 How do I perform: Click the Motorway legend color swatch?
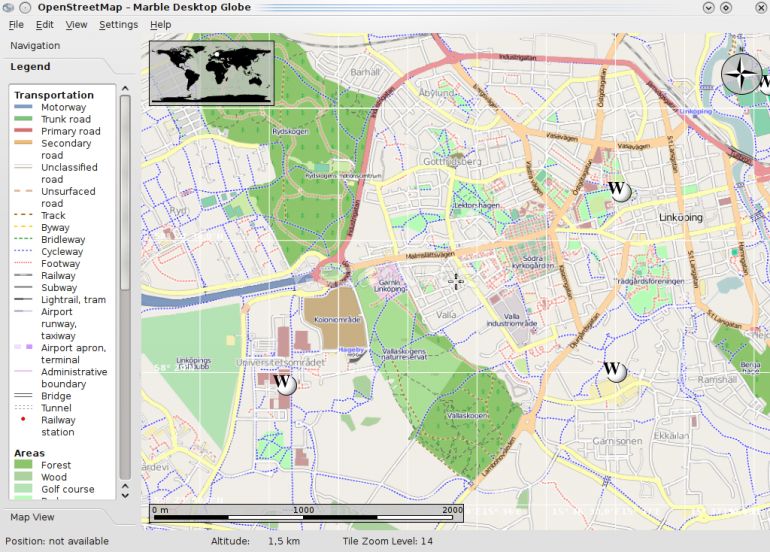tap(23, 107)
